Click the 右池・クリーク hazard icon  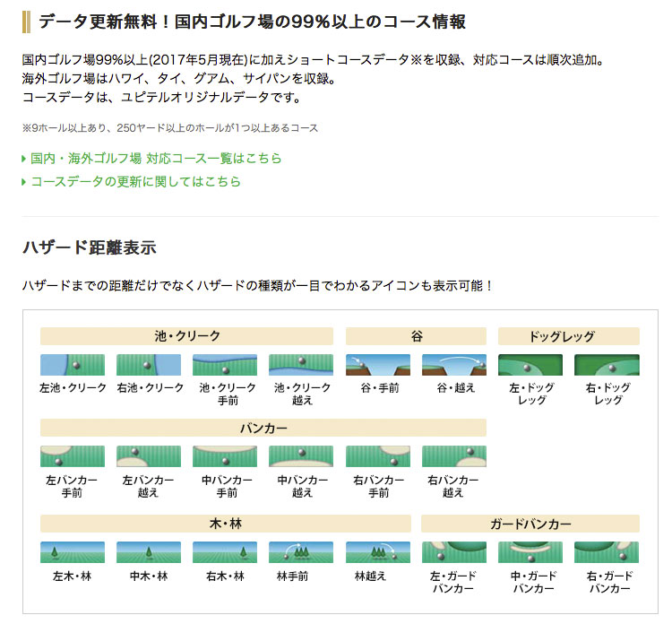coord(149,365)
